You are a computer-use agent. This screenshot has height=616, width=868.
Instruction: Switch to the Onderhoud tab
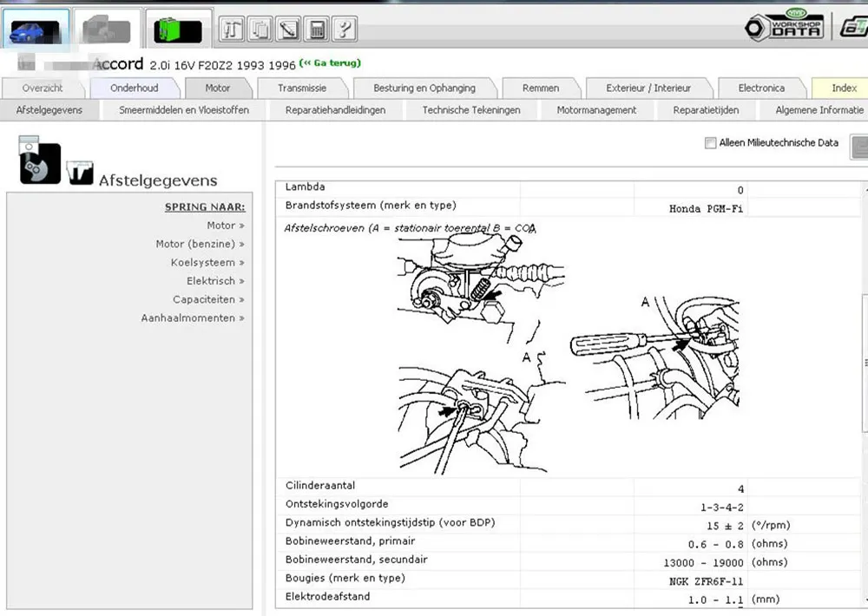tap(134, 88)
